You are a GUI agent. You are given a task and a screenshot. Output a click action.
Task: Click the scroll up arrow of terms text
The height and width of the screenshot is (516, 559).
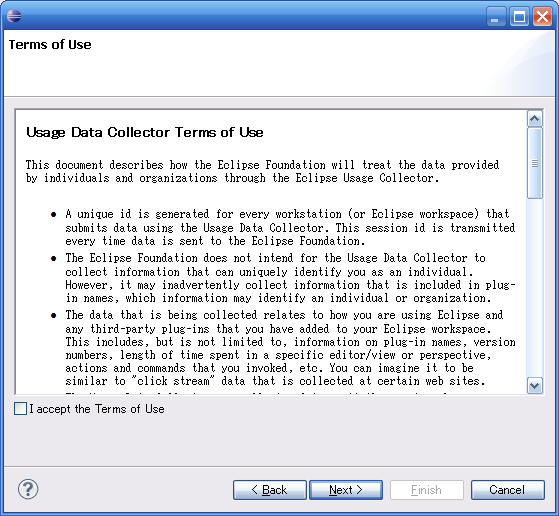(534, 118)
